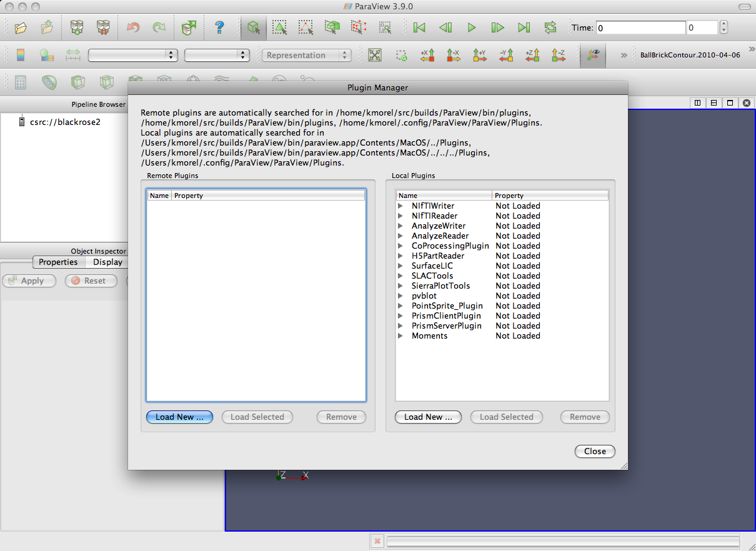Click the Time value input field
Screen dimensions: 756x551
click(x=640, y=27)
